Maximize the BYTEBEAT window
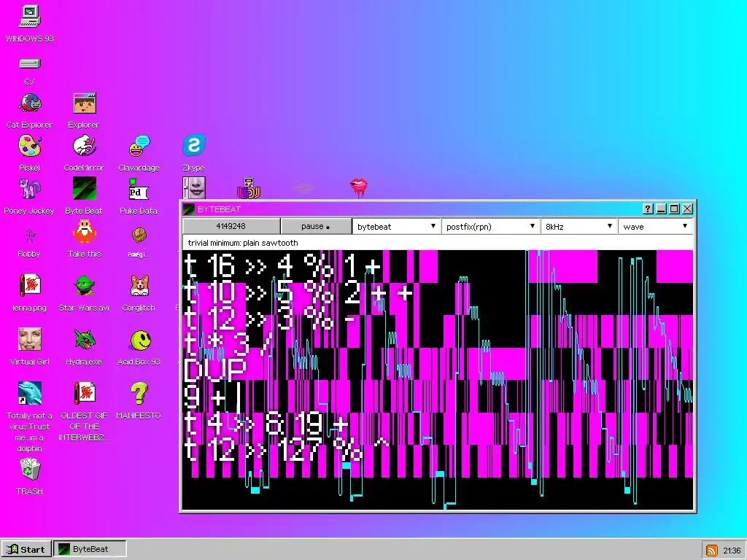The image size is (747, 560). point(674,209)
